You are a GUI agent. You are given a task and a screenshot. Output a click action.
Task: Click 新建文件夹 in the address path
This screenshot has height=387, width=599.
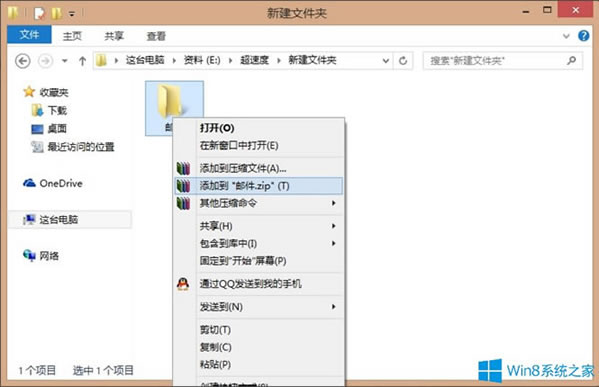click(x=312, y=60)
